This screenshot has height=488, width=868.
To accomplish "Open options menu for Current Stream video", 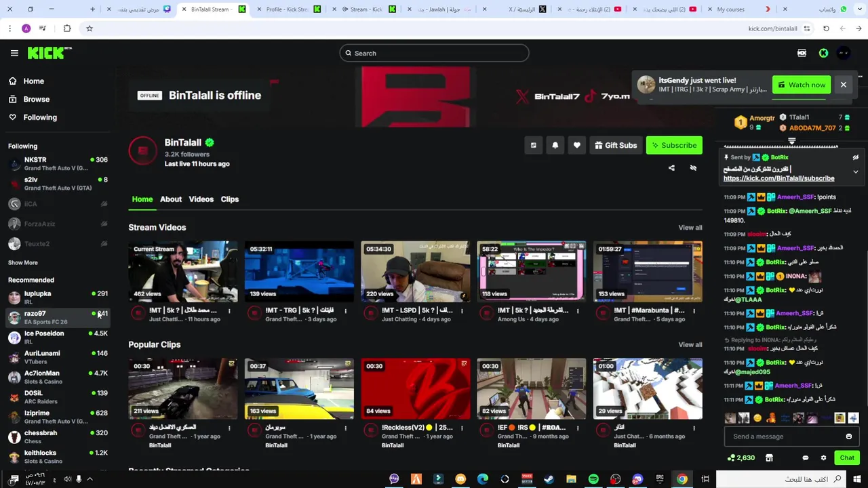I will click(x=229, y=312).
